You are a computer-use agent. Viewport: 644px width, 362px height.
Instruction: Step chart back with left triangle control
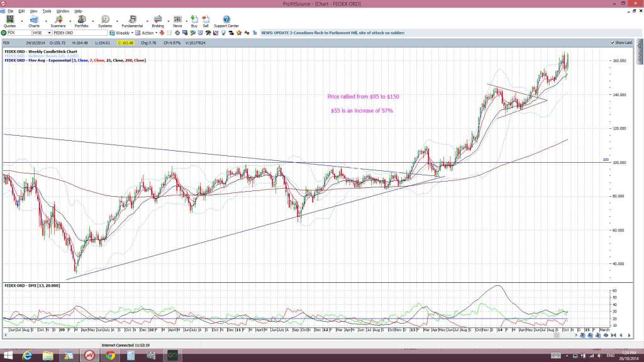621,336
